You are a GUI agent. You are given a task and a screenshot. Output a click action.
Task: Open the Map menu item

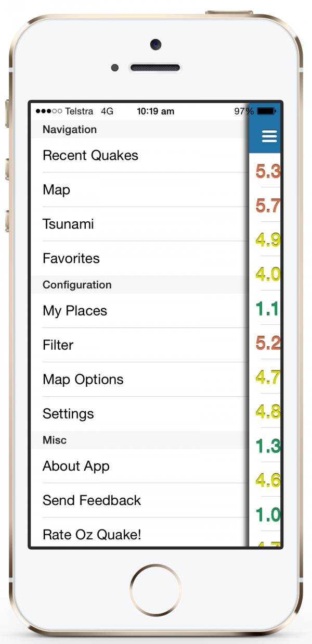click(139, 190)
